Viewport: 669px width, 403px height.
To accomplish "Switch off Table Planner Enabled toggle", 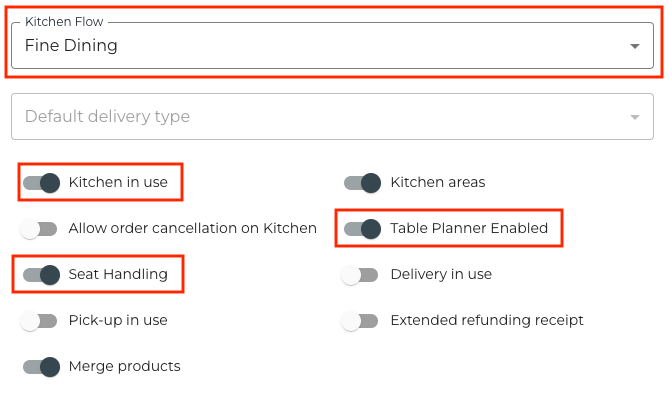I will [362, 229].
